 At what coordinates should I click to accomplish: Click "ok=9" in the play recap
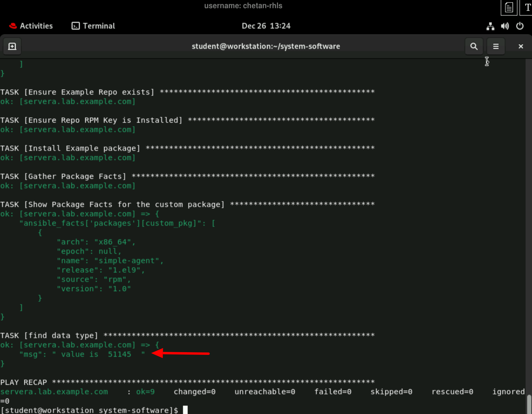(x=145, y=392)
